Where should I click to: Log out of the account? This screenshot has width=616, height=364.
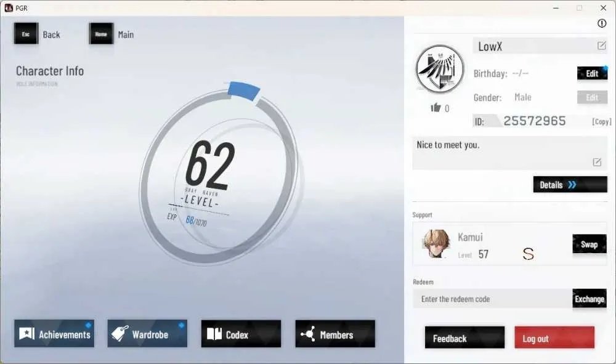click(554, 338)
